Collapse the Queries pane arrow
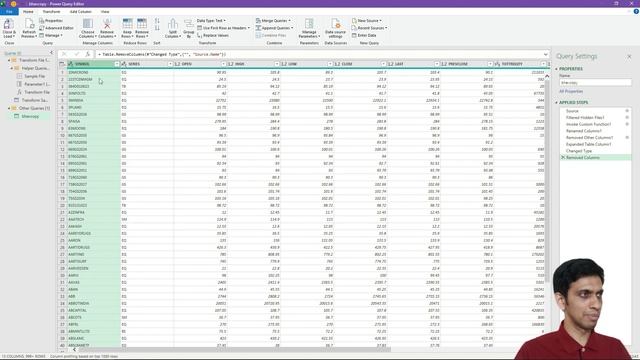The image size is (640, 360). click(x=51, y=53)
